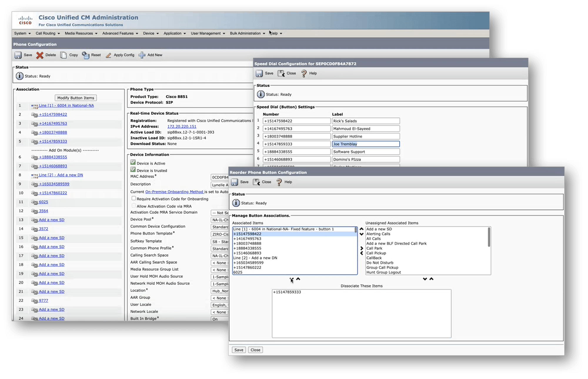Viewport: 588px width, 379px height.
Task: Click the Close icon in Speed Dial Configuration window
Action: [281, 74]
